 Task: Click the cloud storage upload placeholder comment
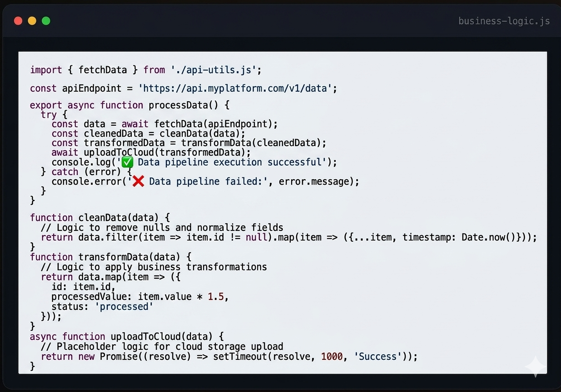click(162, 347)
